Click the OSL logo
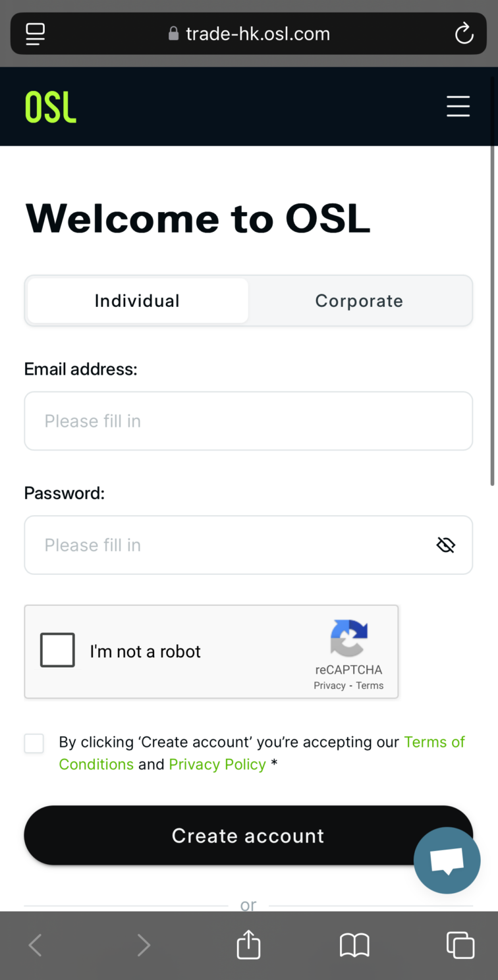Viewport: 498px width, 980px height. (51, 107)
